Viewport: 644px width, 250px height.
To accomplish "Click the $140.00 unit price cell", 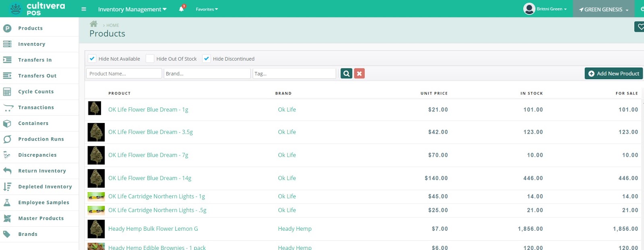I will (436, 178).
